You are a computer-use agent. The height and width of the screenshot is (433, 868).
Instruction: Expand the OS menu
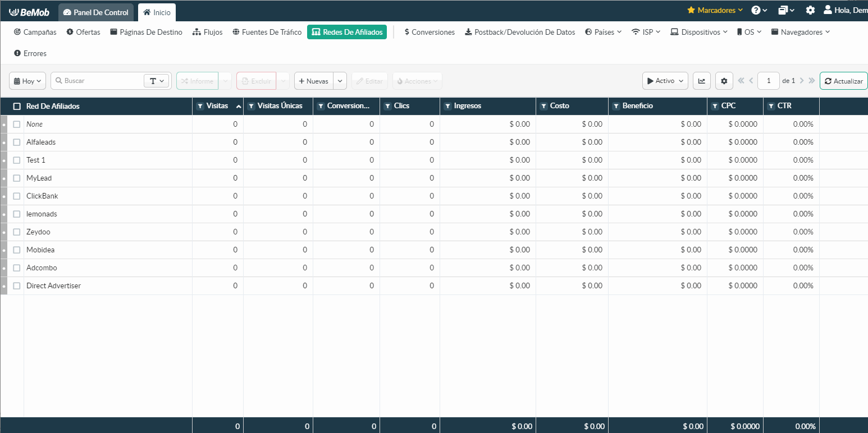tap(749, 32)
